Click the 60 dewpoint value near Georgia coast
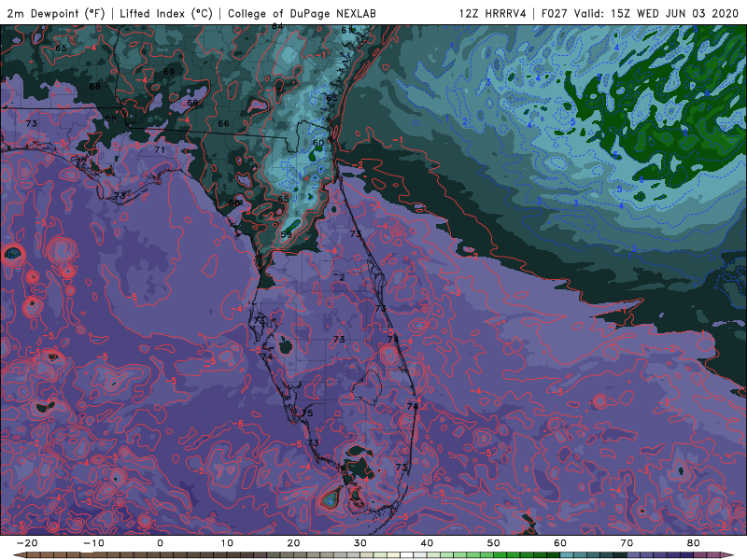This screenshot has width=747, height=560. click(x=318, y=143)
